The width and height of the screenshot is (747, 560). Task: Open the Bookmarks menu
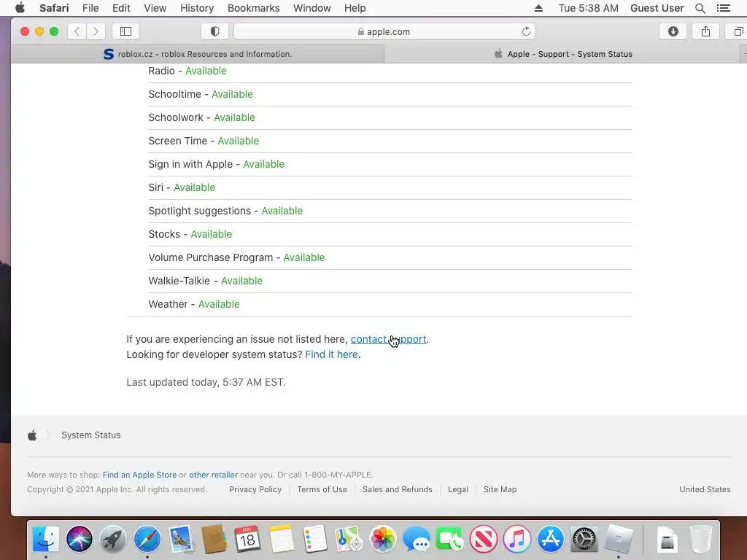point(253,8)
